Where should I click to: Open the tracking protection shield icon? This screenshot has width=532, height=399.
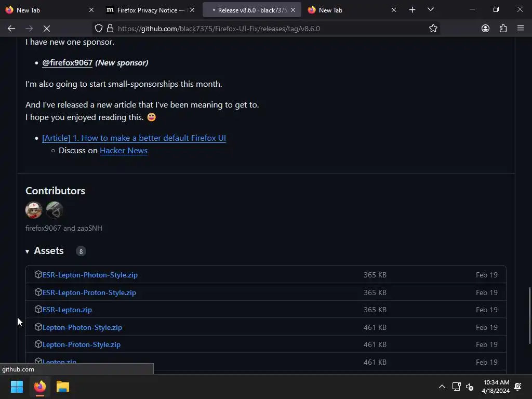click(x=98, y=28)
